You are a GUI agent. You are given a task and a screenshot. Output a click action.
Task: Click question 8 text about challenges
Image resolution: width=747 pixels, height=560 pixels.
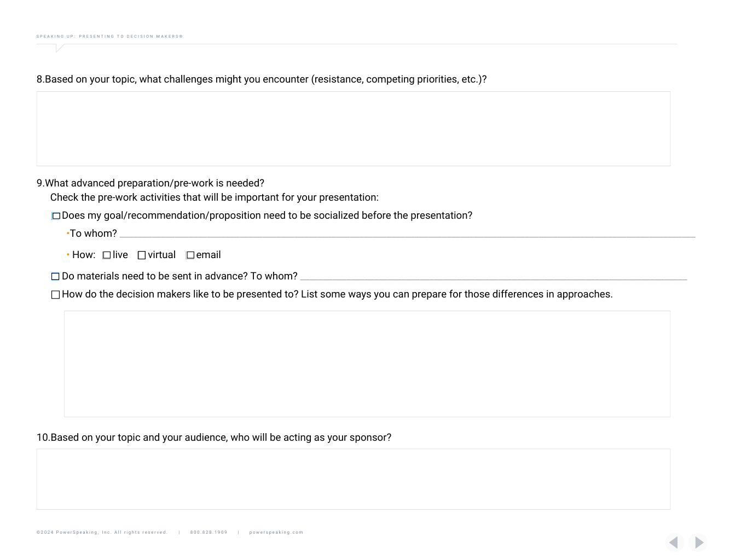point(262,79)
